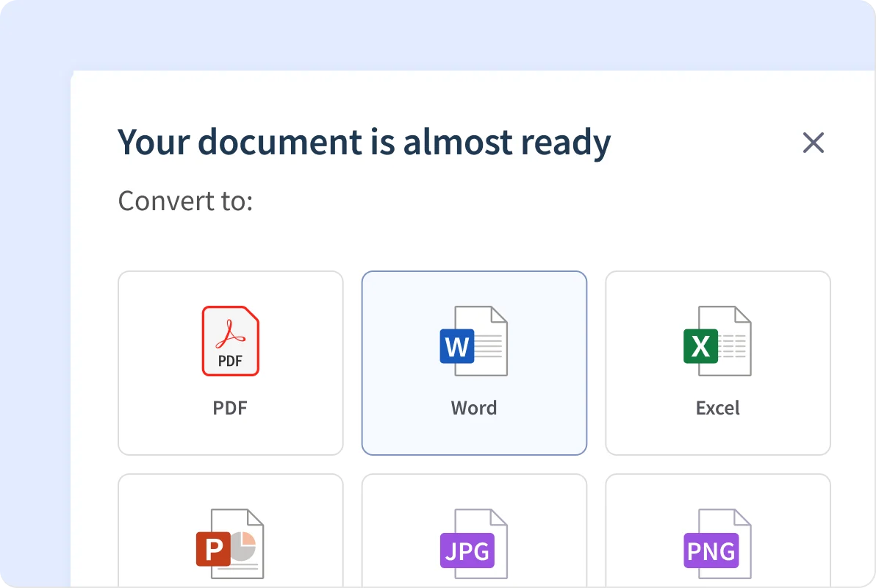Choose Word as the conversion format
Image resolution: width=876 pixels, height=588 pixels.
point(474,362)
